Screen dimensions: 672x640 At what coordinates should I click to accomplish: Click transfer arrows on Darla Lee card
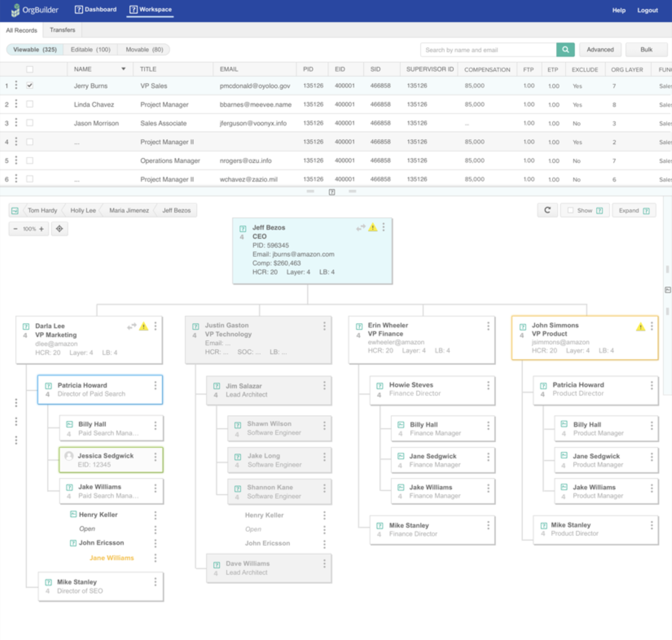[x=132, y=327]
